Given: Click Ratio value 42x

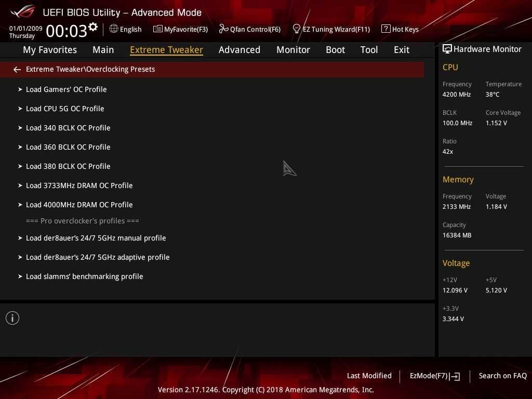Looking at the screenshot, I should click(447, 152).
